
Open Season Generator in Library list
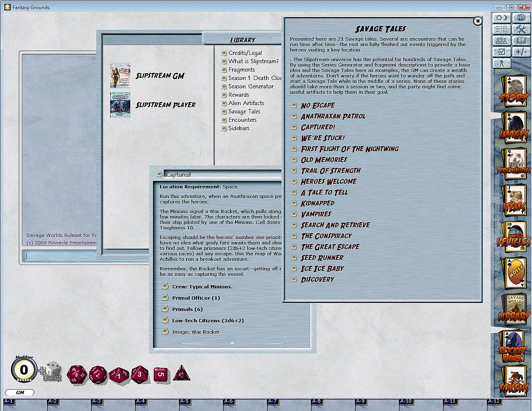pos(251,86)
